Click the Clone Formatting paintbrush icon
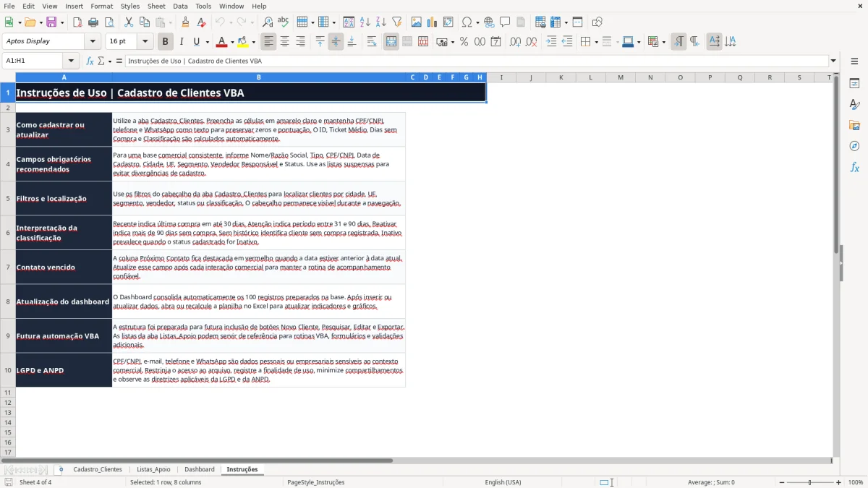 (185, 22)
